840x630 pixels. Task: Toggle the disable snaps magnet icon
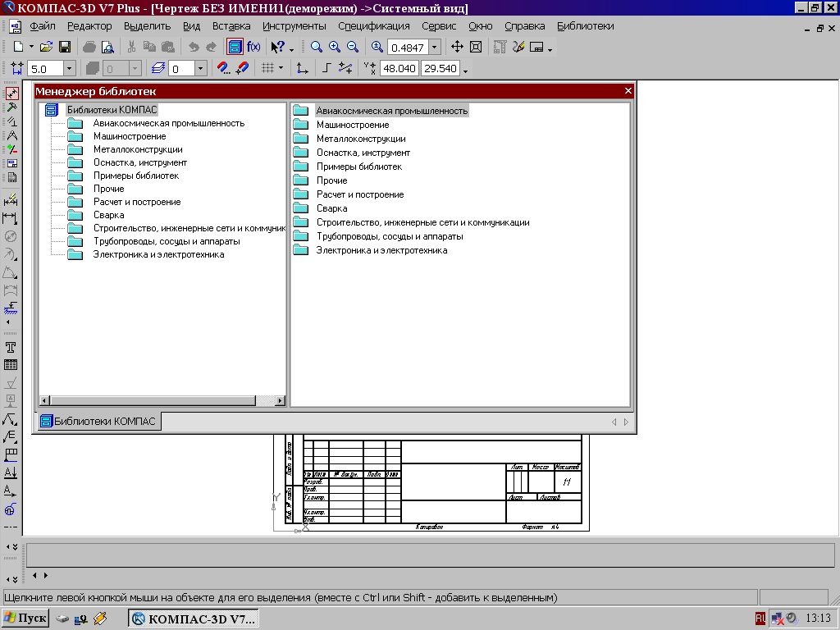pos(242,69)
